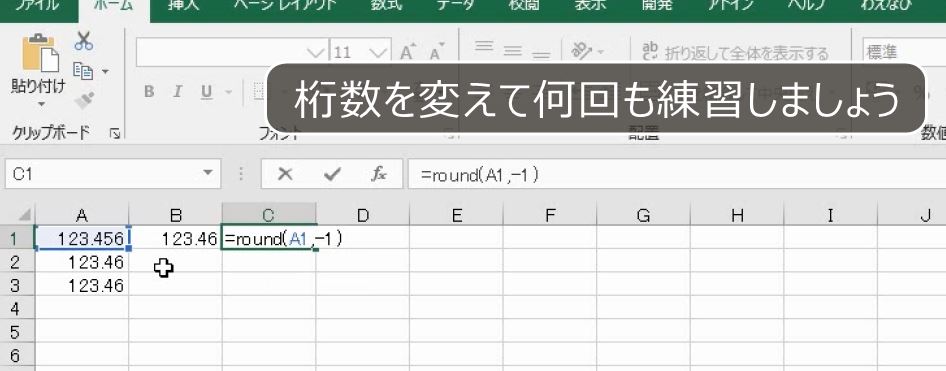
Task: Select cell A1 containing 123.456
Action: pos(83,239)
